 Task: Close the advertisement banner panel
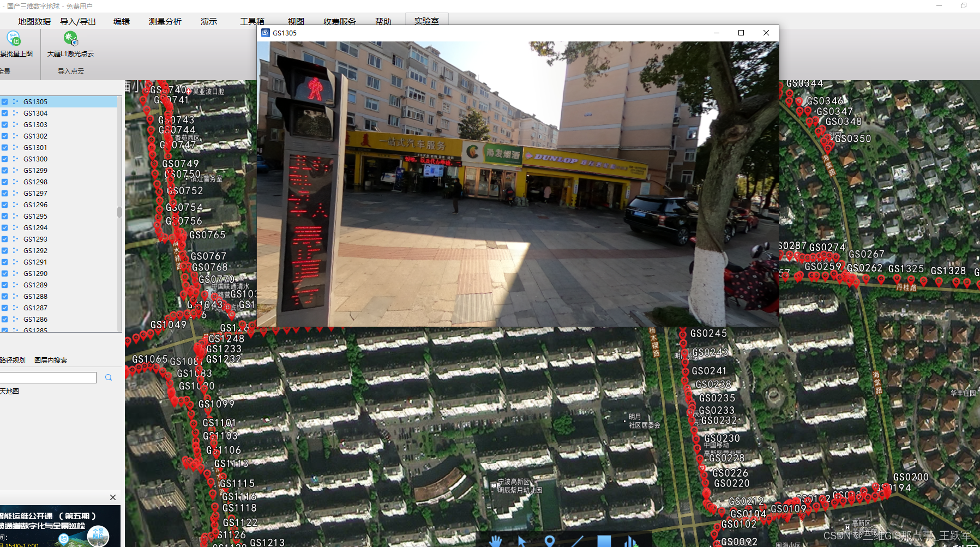[x=113, y=497]
